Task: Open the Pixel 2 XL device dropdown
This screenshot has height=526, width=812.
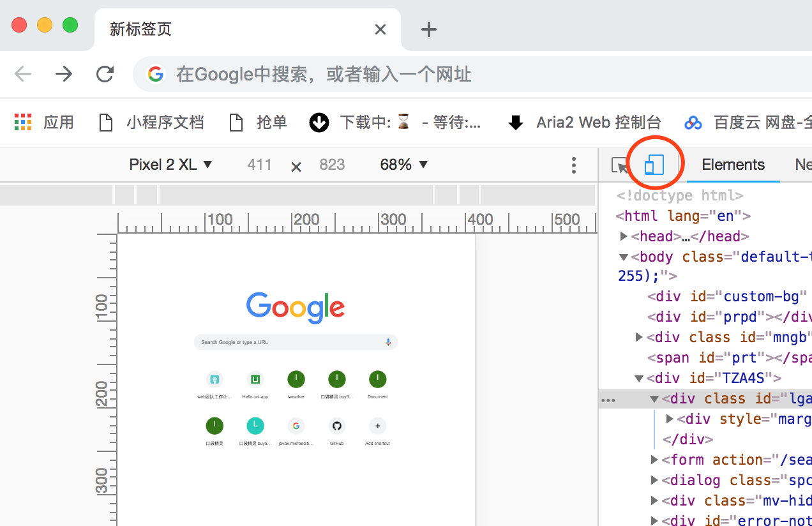Action: [170, 165]
